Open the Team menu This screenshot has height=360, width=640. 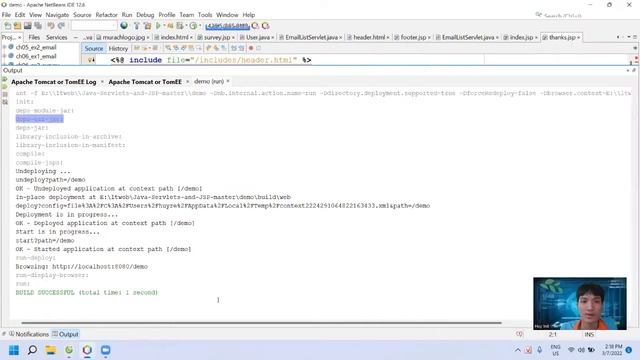coord(187,15)
